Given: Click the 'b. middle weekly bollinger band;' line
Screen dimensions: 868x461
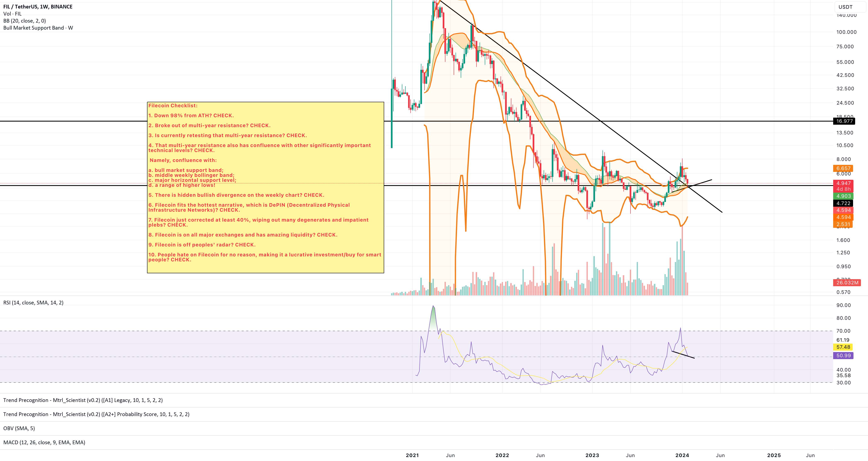Looking at the screenshot, I should pos(191,175).
